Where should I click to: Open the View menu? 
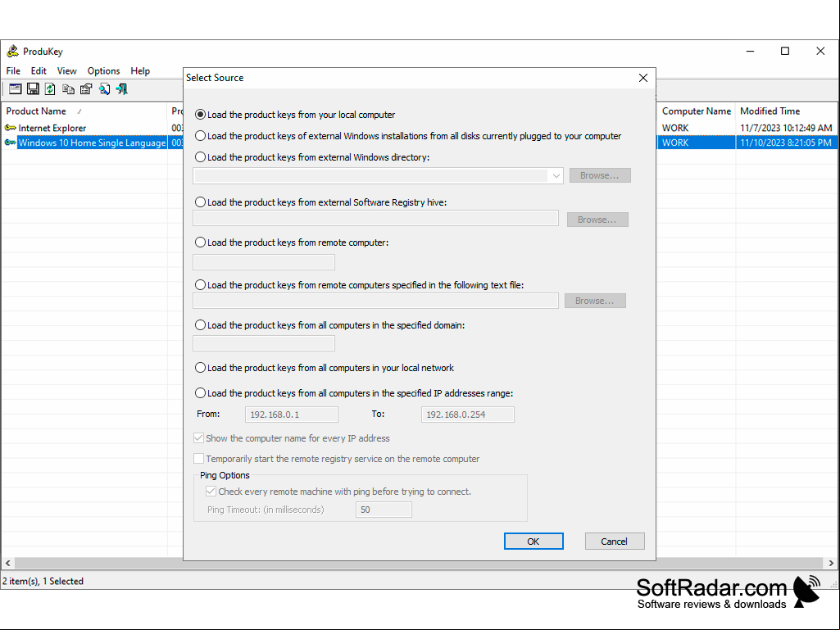pyautogui.click(x=67, y=70)
